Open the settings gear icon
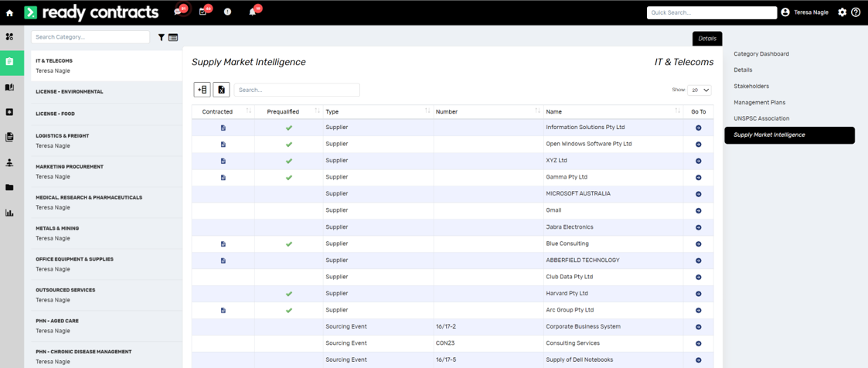 [842, 12]
